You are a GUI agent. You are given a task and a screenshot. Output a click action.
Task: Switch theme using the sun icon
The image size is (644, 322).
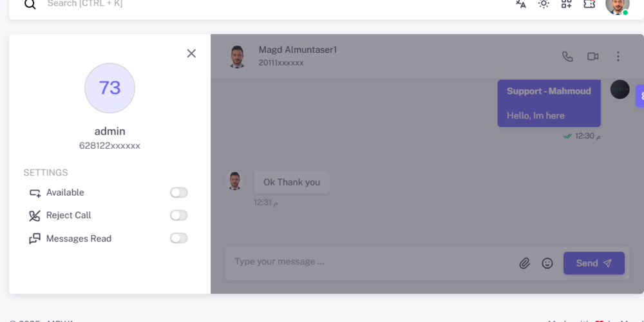[x=544, y=4]
